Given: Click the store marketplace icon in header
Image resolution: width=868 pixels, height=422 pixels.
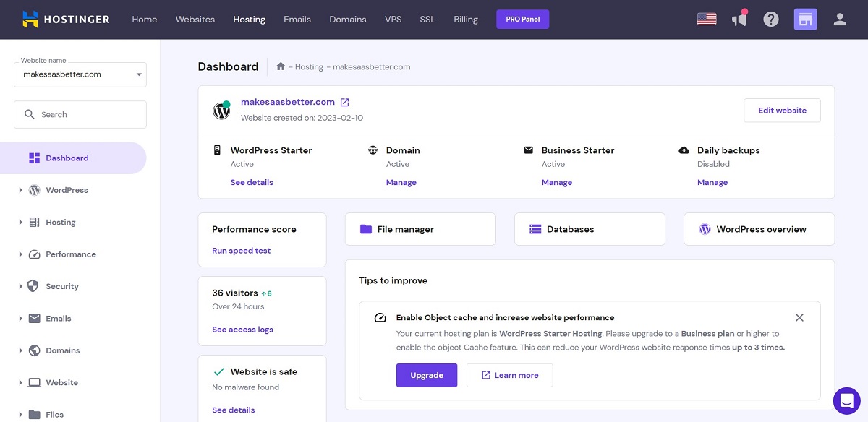Looking at the screenshot, I should (x=805, y=20).
